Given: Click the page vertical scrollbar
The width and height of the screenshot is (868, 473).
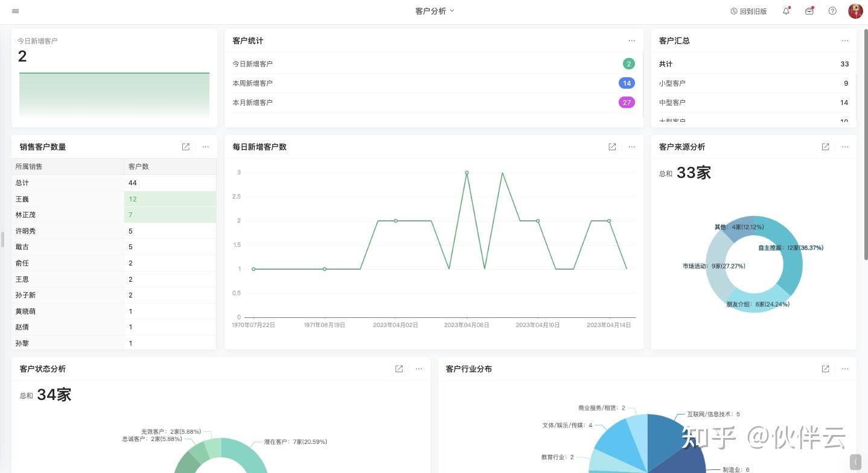Looking at the screenshot, I should 866,144.
